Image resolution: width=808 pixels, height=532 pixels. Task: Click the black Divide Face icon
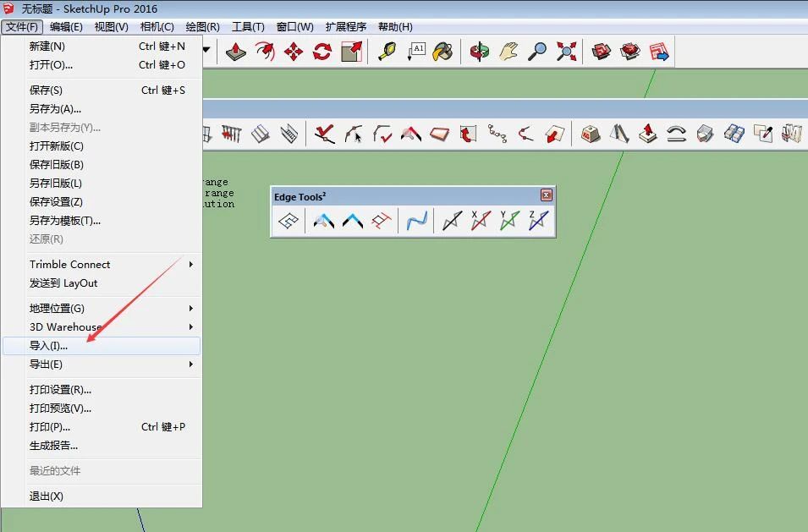coord(452,221)
